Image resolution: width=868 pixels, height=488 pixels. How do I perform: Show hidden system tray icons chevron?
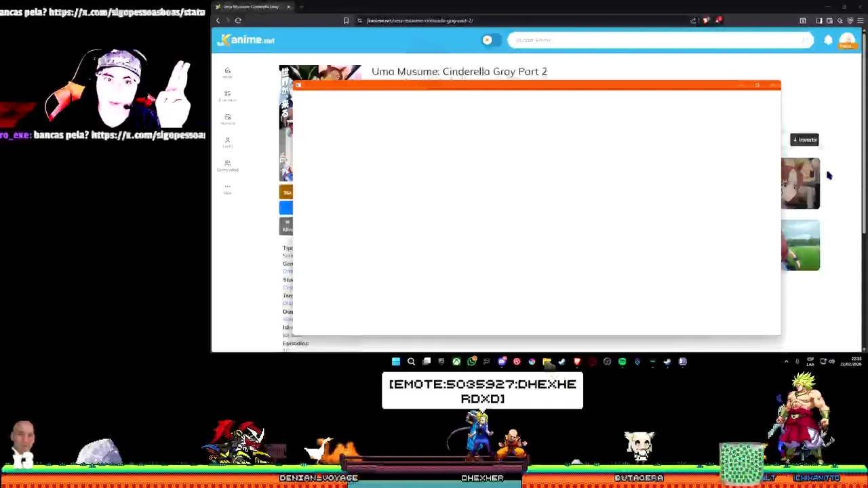pyautogui.click(x=786, y=362)
